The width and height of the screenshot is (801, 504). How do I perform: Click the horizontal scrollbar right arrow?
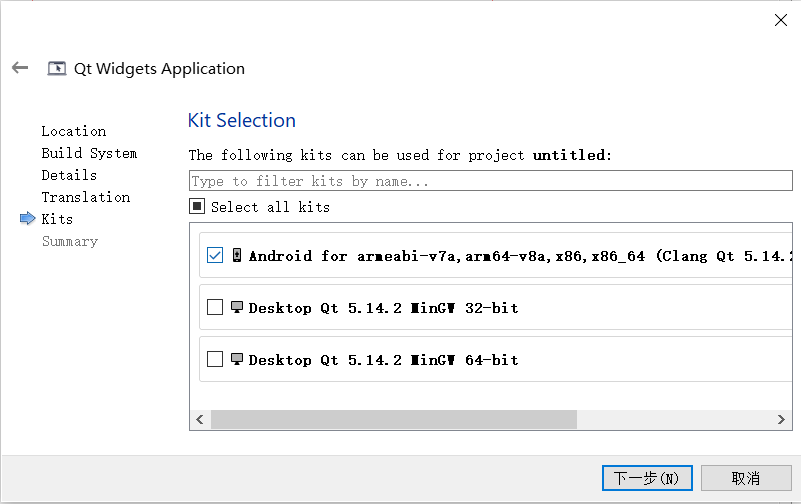click(781, 419)
